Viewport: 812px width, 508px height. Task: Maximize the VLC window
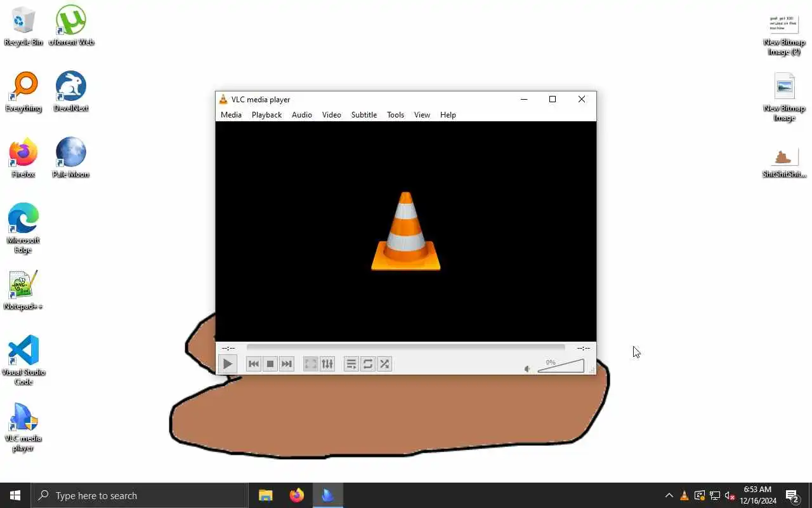coord(553,99)
